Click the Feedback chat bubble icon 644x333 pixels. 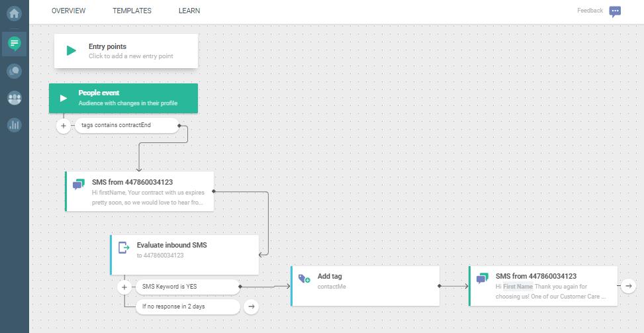pyautogui.click(x=616, y=11)
